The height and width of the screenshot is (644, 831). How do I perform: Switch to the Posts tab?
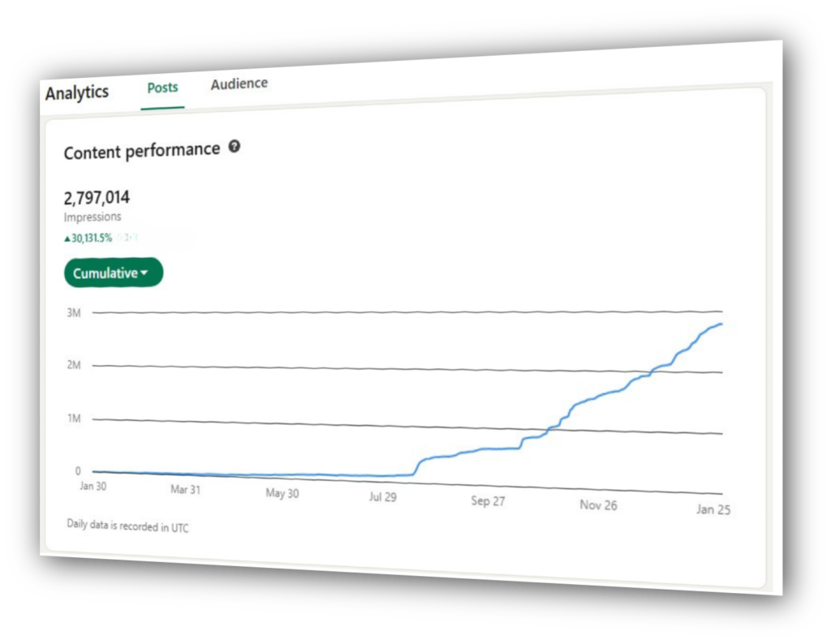tap(162, 88)
